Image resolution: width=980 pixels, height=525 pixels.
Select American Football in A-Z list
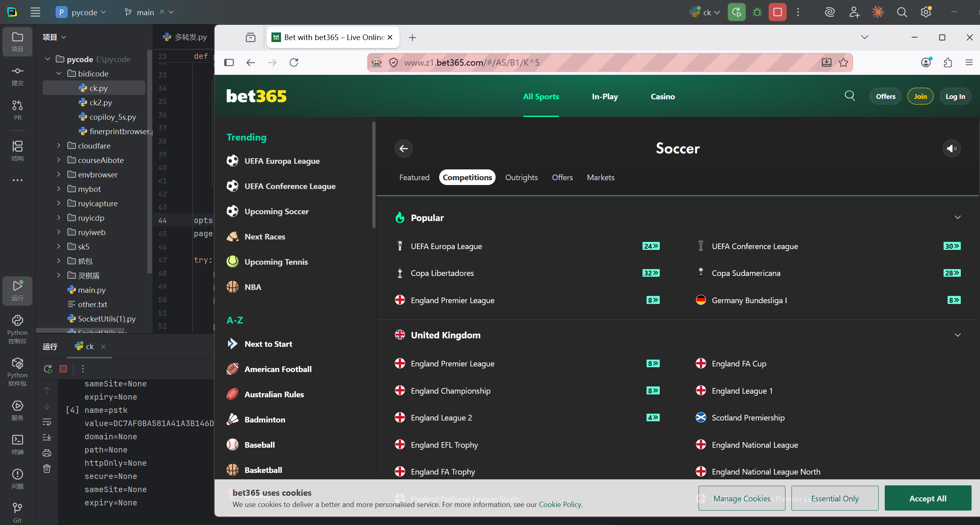[278, 369]
